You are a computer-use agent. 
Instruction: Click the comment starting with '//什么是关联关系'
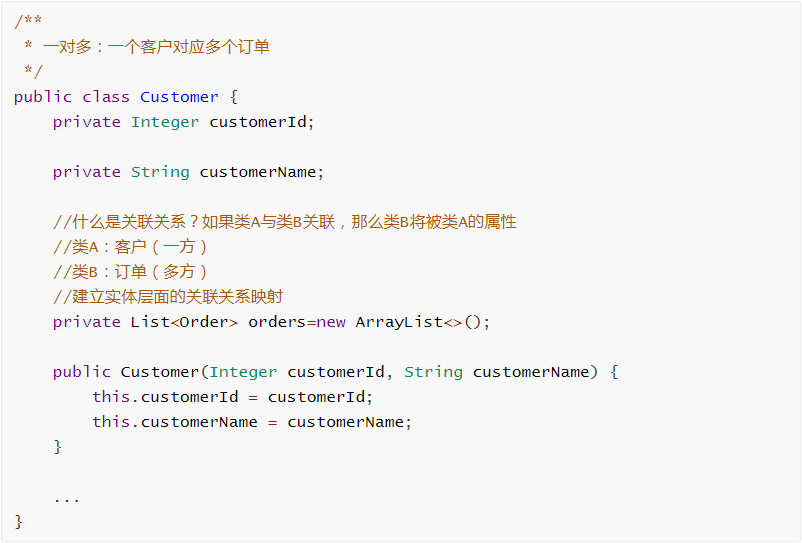coord(284,222)
